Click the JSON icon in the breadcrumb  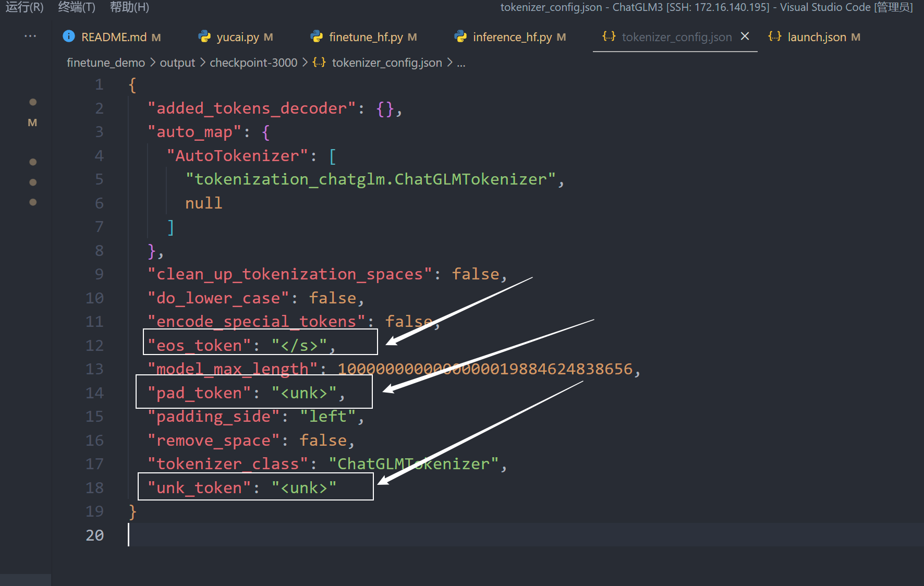pyautogui.click(x=319, y=63)
